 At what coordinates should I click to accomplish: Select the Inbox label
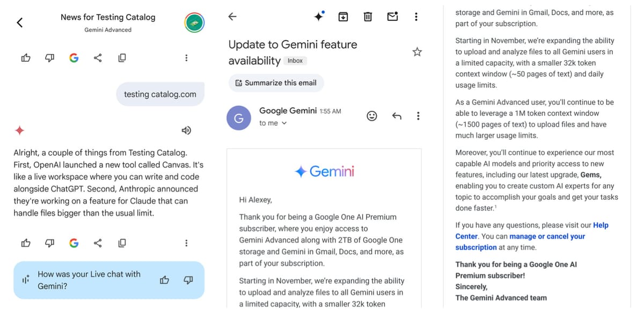coord(295,61)
